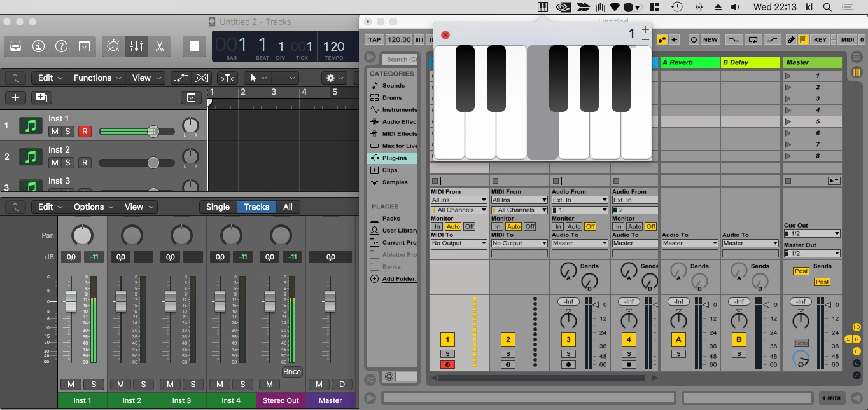This screenshot has width=868, height=410.
Task: Open the Mixer sliders icon in Logic toolbar
Action: [137, 46]
